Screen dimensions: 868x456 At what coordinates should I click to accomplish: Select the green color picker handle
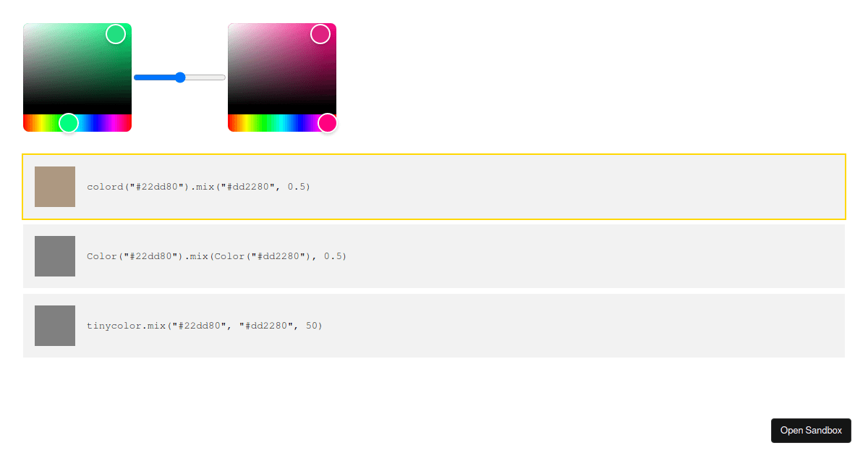click(x=115, y=33)
